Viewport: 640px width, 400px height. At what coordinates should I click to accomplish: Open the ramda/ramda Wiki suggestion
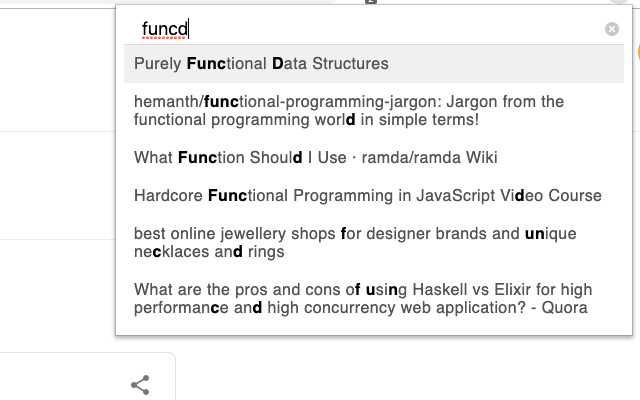coord(315,157)
